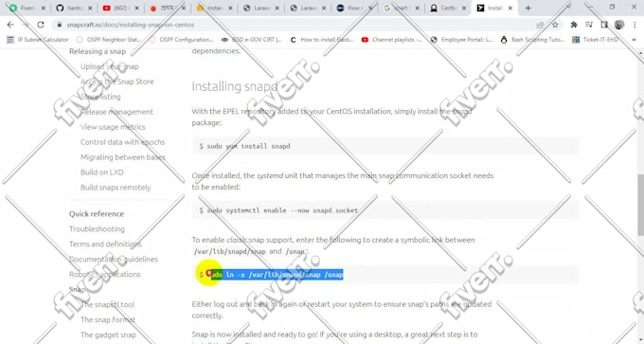
Task: Open Documentation guidelines link
Action: [x=114, y=260]
